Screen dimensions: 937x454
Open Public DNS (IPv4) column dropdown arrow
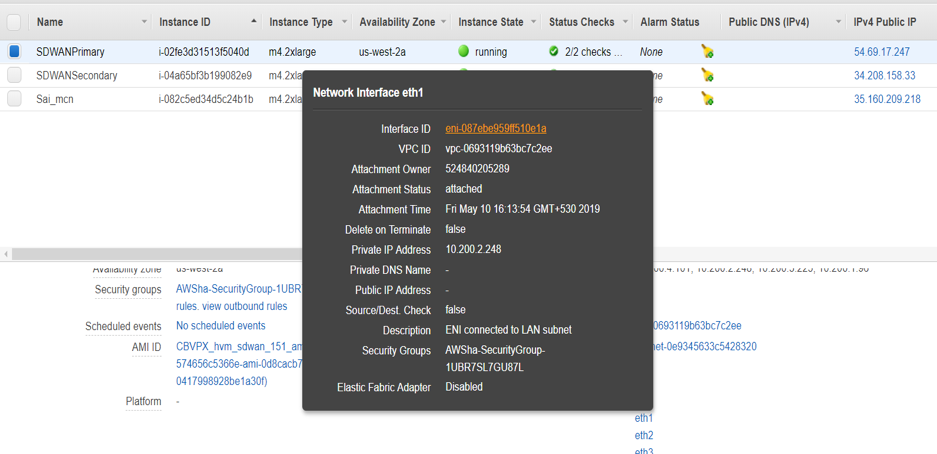coord(838,22)
